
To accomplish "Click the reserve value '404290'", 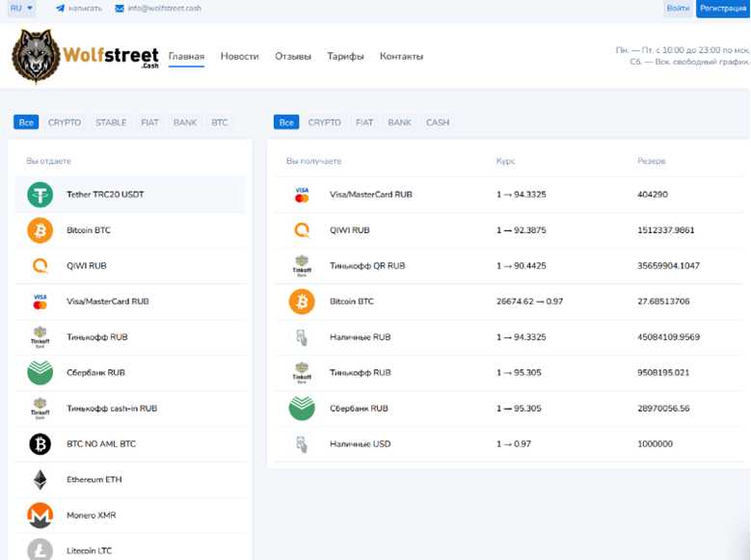I will point(653,195).
